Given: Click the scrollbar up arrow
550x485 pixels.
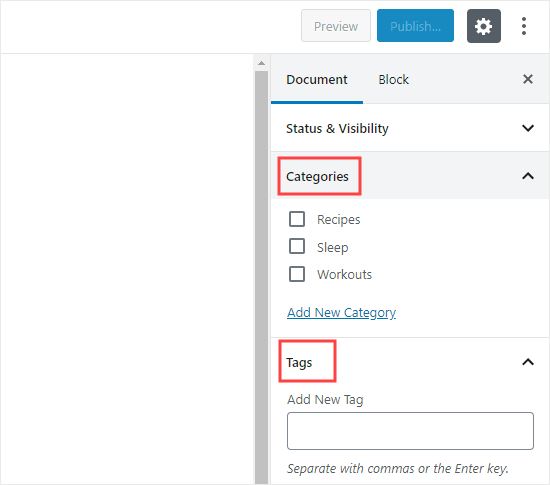Looking at the screenshot, I should pos(261,63).
